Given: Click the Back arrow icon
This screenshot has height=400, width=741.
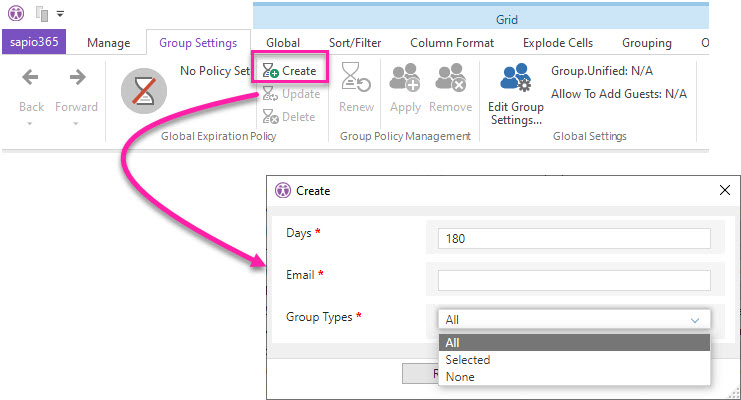Looking at the screenshot, I should pos(31,79).
